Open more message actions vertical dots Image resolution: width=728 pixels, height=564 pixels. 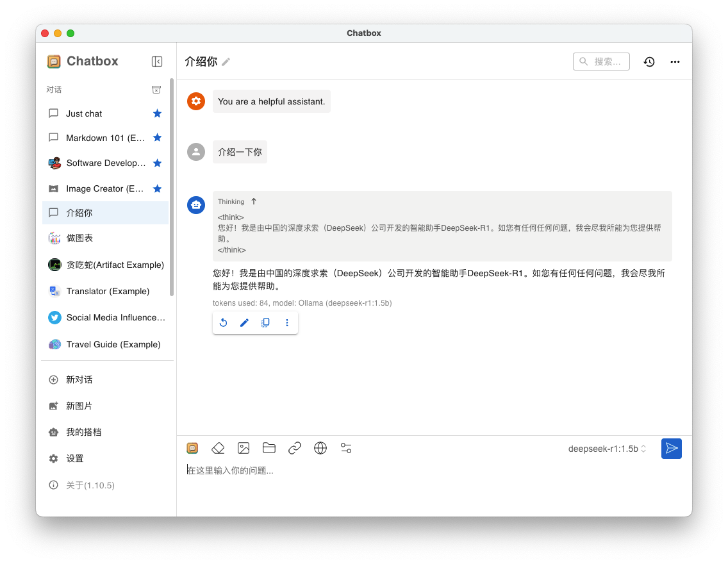287,322
